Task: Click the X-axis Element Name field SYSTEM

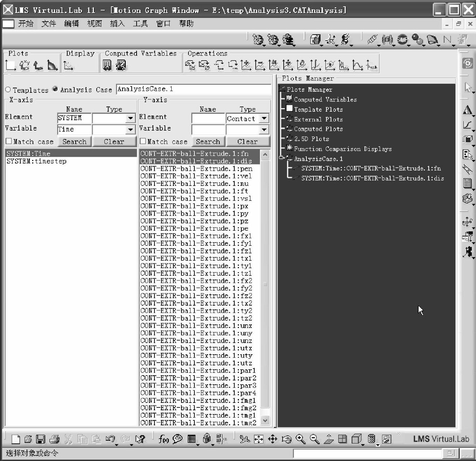Action: click(74, 118)
